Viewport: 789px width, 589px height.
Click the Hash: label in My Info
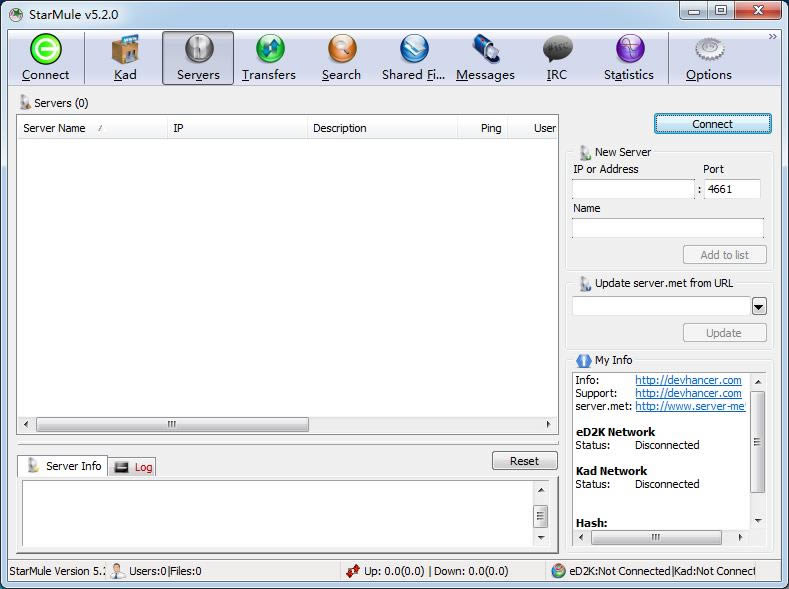click(591, 523)
